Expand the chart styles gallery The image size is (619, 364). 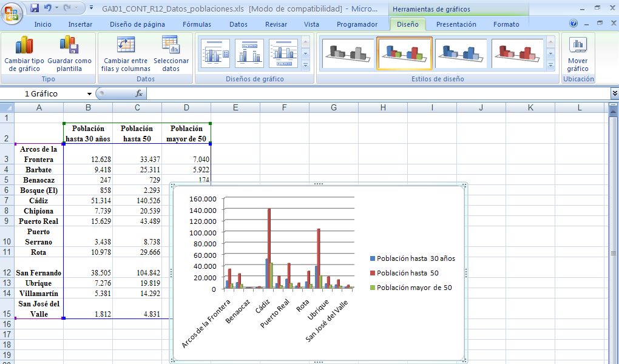click(550, 65)
